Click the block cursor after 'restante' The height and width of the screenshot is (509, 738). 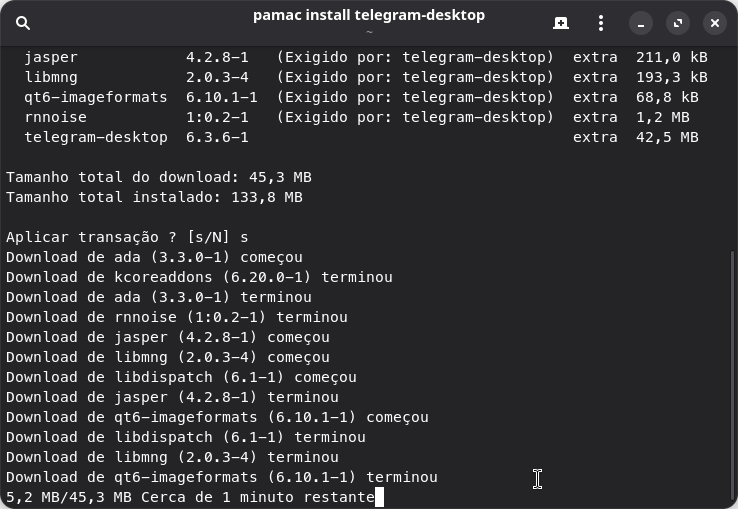click(380, 497)
